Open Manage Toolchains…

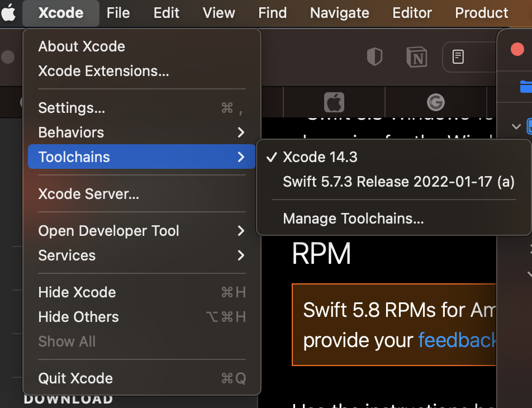point(393,219)
